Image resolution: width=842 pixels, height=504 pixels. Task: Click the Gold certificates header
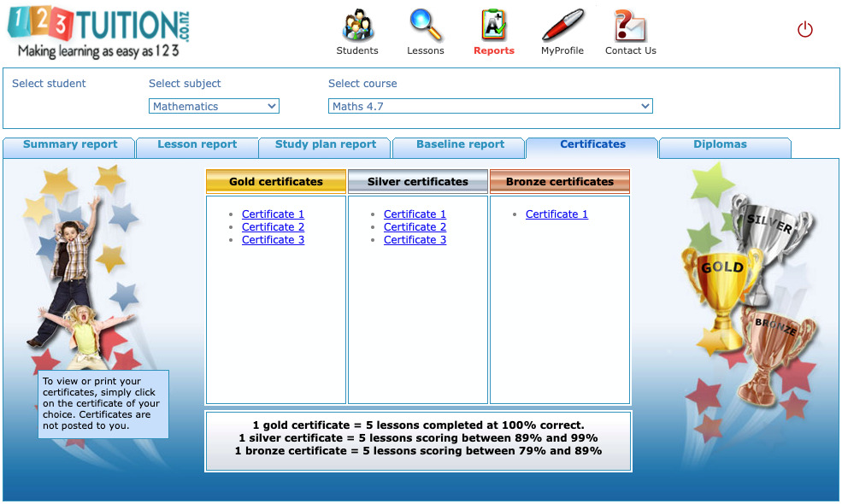pos(276,181)
